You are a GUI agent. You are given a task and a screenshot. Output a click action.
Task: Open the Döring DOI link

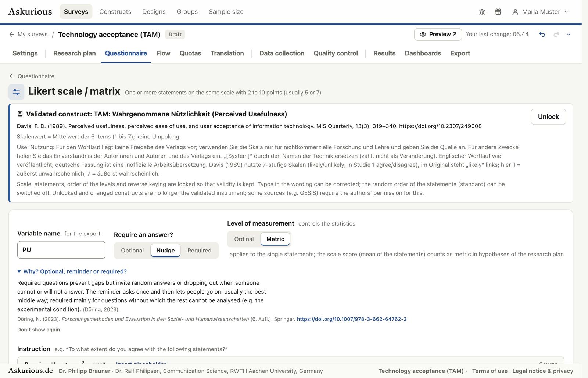pos(352,319)
